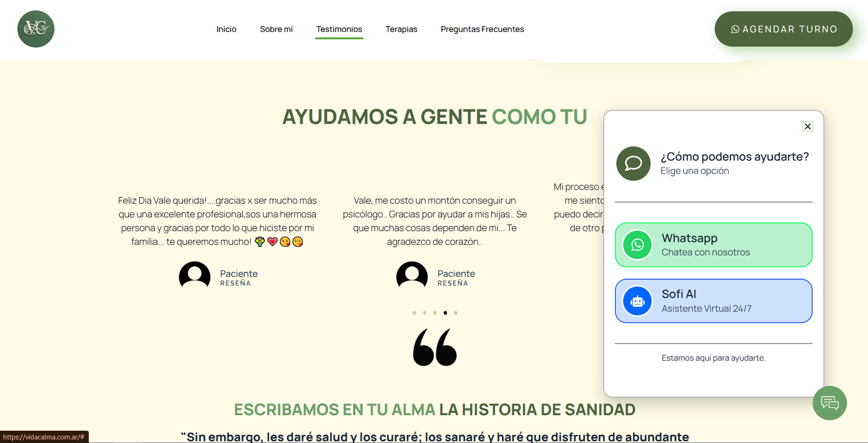Click the Sofi AI robot icon

pos(637,301)
